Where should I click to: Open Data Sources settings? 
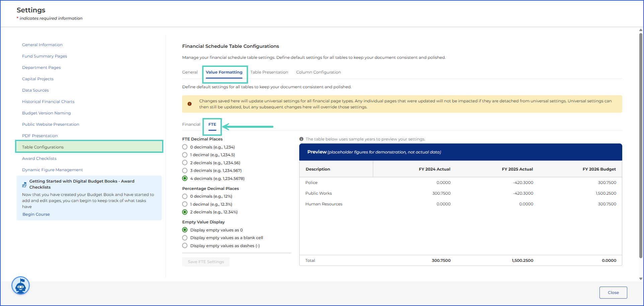(35, 90)
